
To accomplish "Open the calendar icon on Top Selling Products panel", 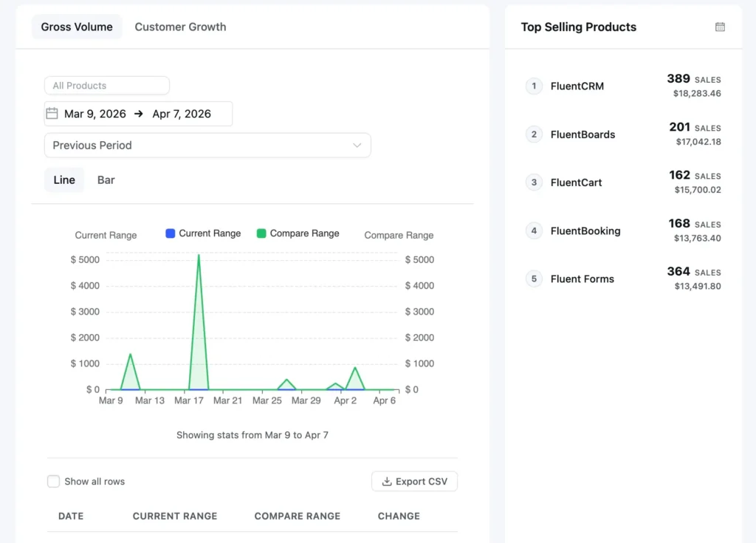I will (720, 27).
